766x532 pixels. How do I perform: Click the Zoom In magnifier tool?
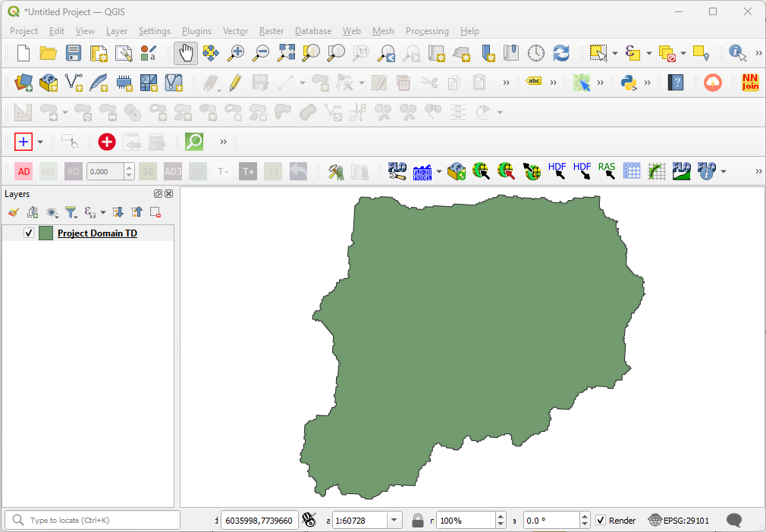pyautogui.click(x=237, y=53)
